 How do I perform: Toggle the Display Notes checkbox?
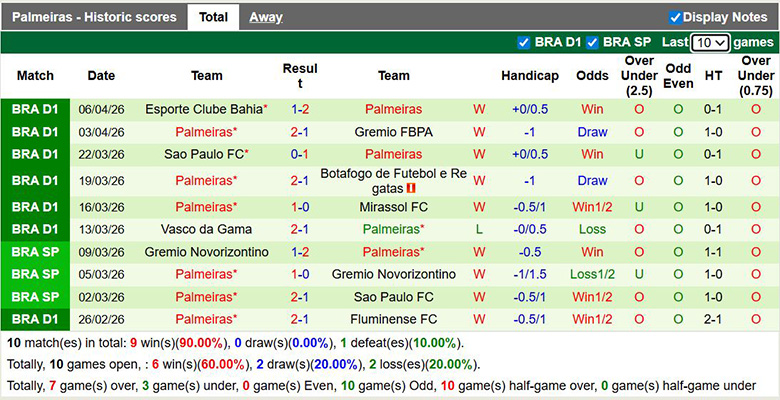pyautogui.click(x=675, y=17)
